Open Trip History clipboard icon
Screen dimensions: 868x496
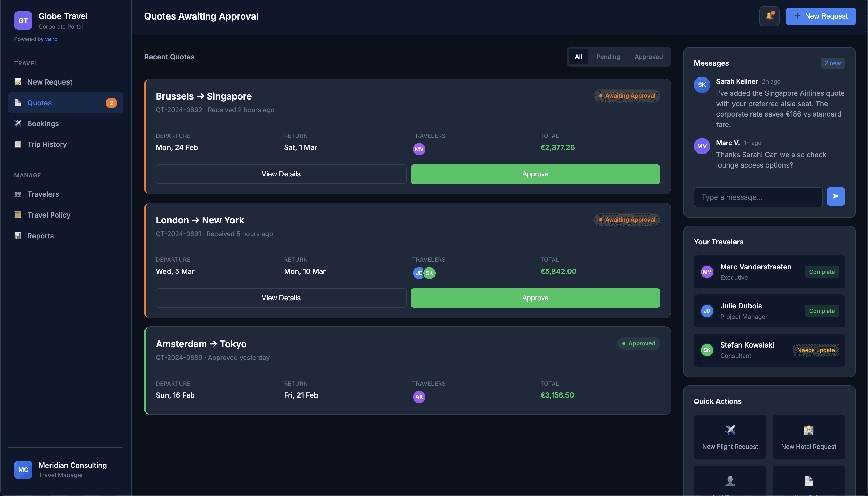click(18, 144)
